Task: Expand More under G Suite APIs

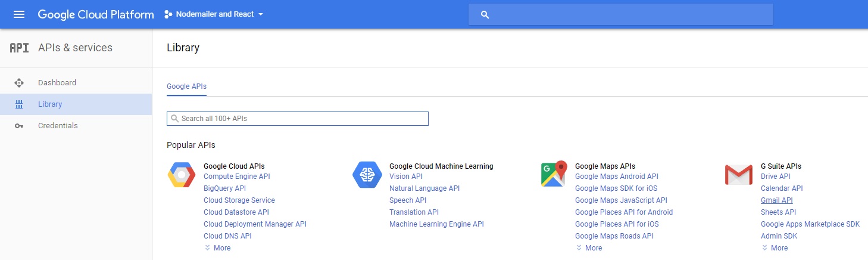Action: coord(775,248)
